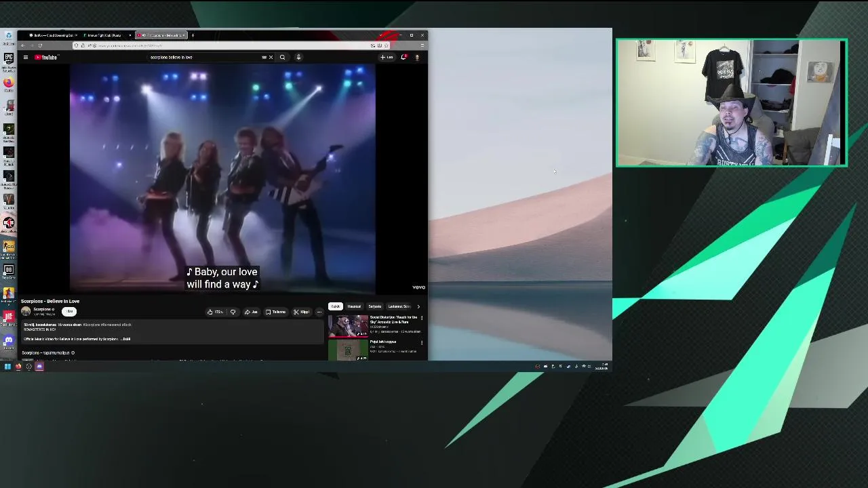Like the Scorpions video

click(x=216, y=312)
